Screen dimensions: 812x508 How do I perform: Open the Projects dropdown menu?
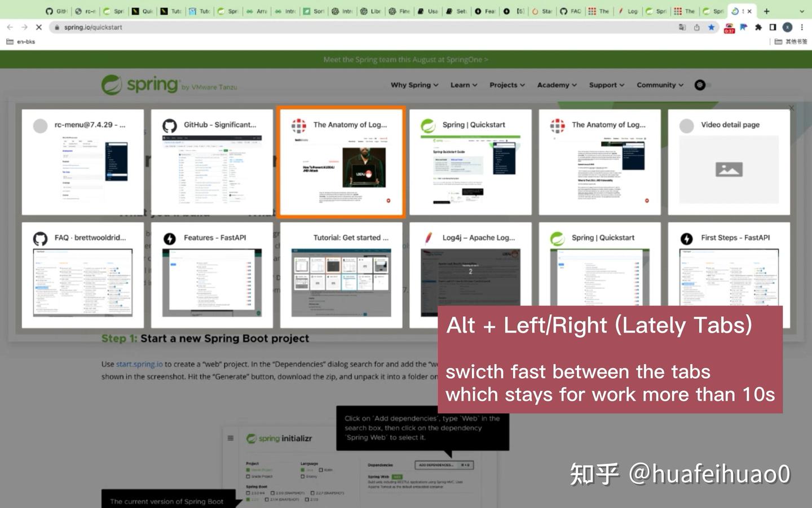tap(506, 85)
